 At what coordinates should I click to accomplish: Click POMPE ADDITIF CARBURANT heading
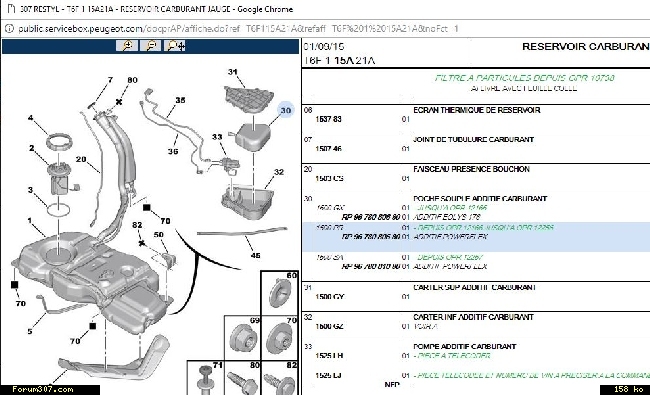pyautogui.click(x=465, y=346)
